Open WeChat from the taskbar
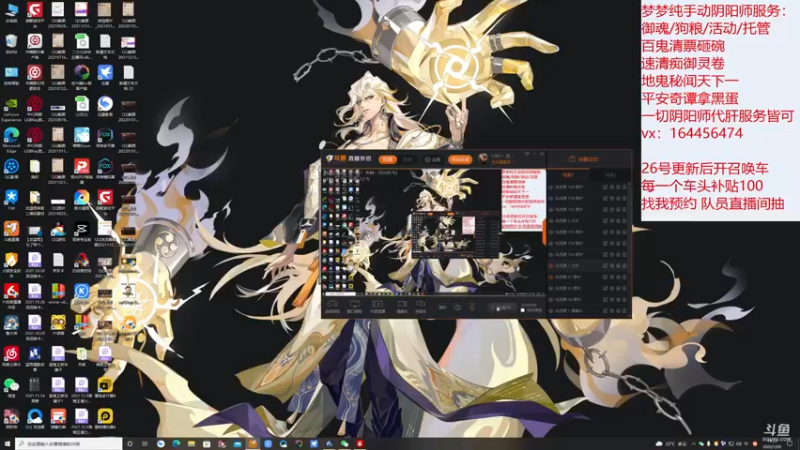Viewport: 800px width, 450px height. pos(344,444)
